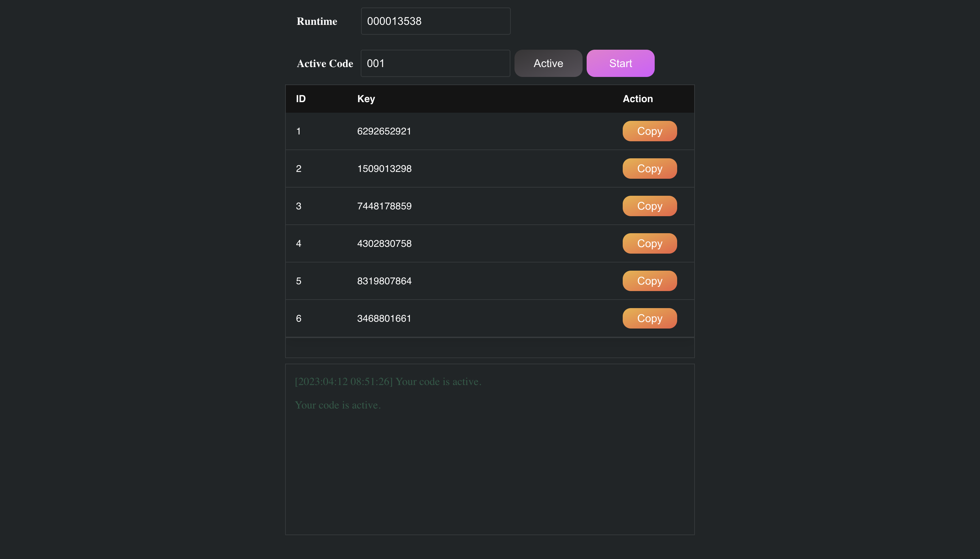Click the Runtime input field
The height and width of the screenshot is (559, 980).
click(x=436, y=21)
